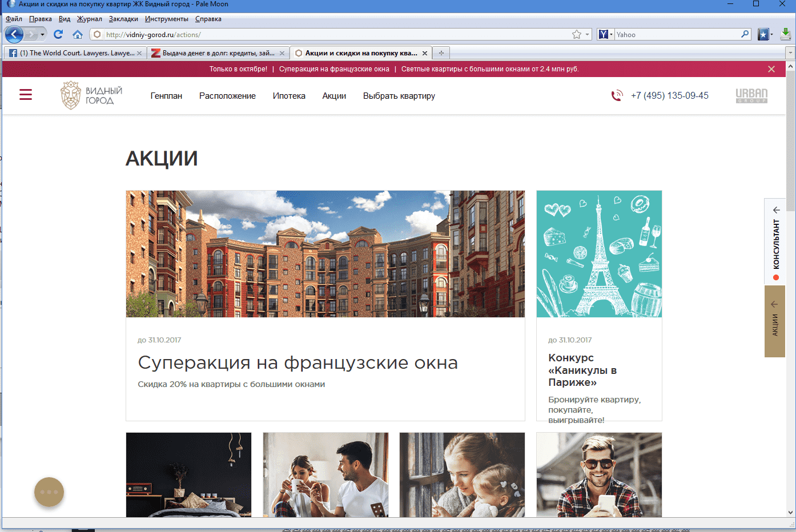The image size is (796, 532).
Task: Click phone number +7 (495) 135-09-45
Action: click(x=670, y=95)
